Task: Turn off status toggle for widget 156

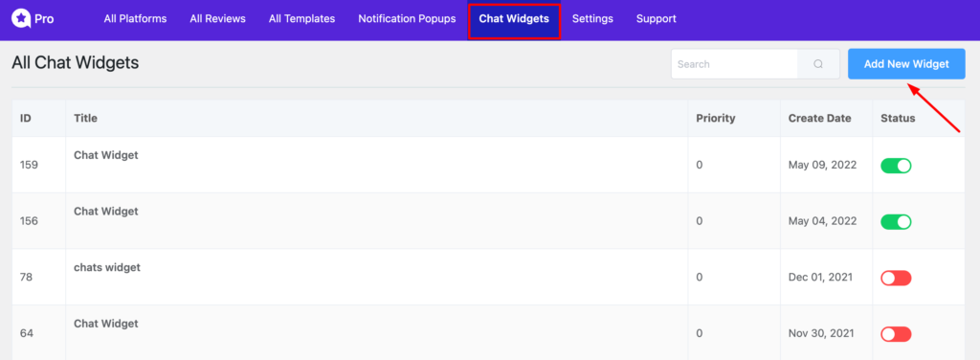Action: (896, 222)
